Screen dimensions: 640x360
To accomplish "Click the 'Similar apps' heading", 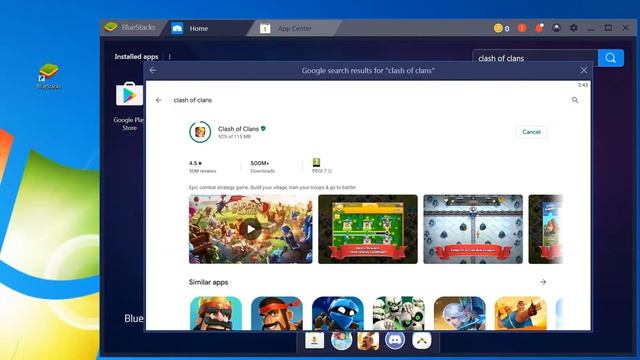I will coord(208,282).
